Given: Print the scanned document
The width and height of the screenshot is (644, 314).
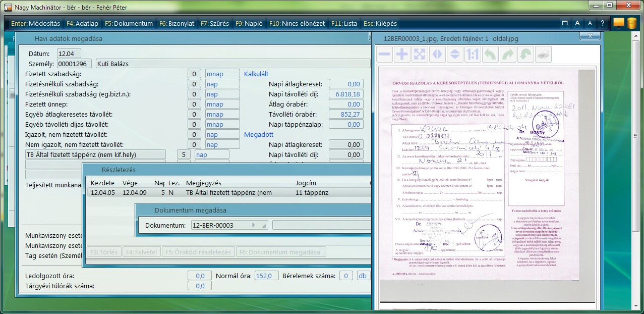Looking at the screenshot, I should click(543, 54).
